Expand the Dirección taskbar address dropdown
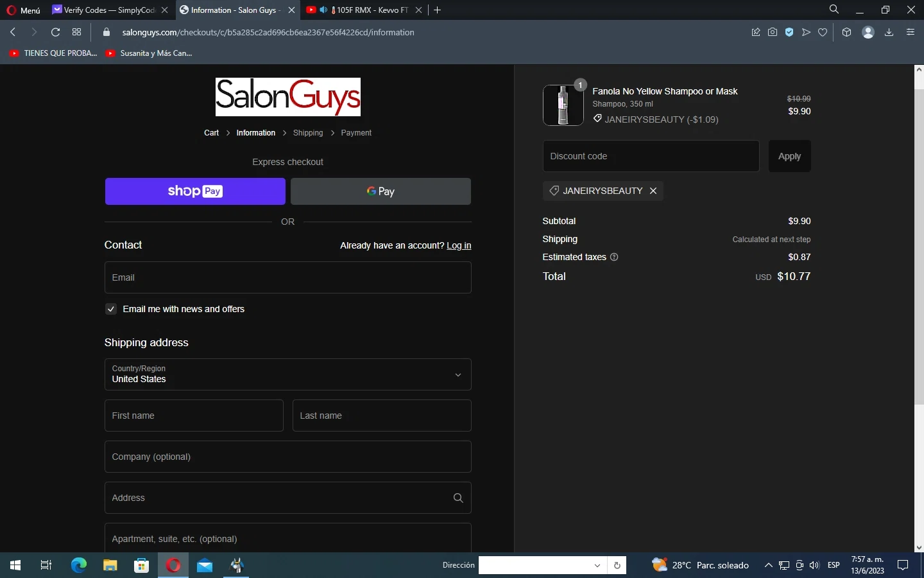The height and width of the screenshot is (578, 924). [597, 565]
